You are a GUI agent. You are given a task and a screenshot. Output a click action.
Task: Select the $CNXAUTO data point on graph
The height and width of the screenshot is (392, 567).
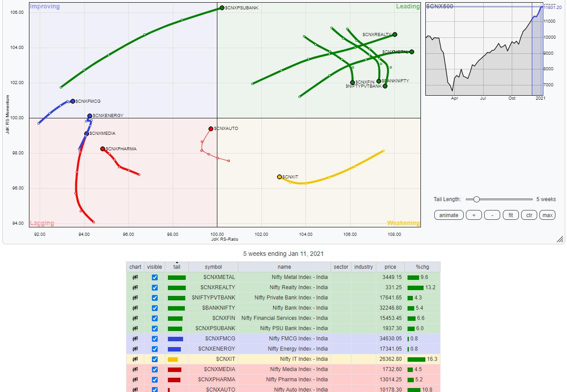click(211, 129)
